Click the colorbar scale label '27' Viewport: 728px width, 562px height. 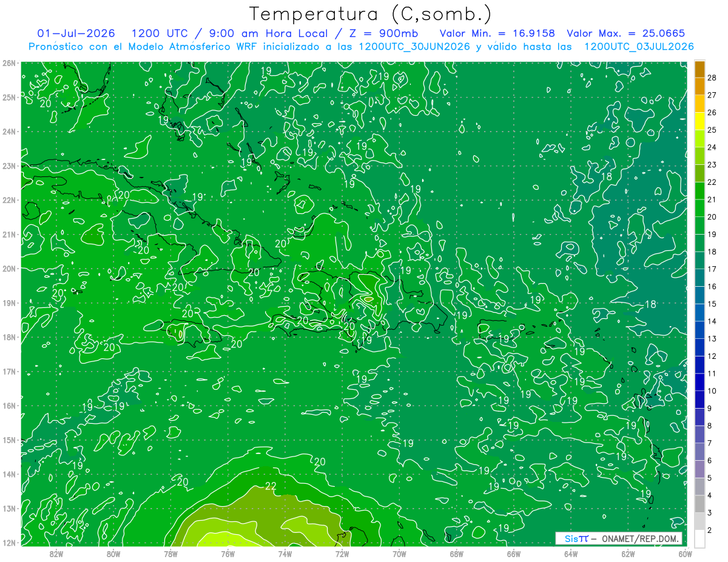(x=712, y=95)
